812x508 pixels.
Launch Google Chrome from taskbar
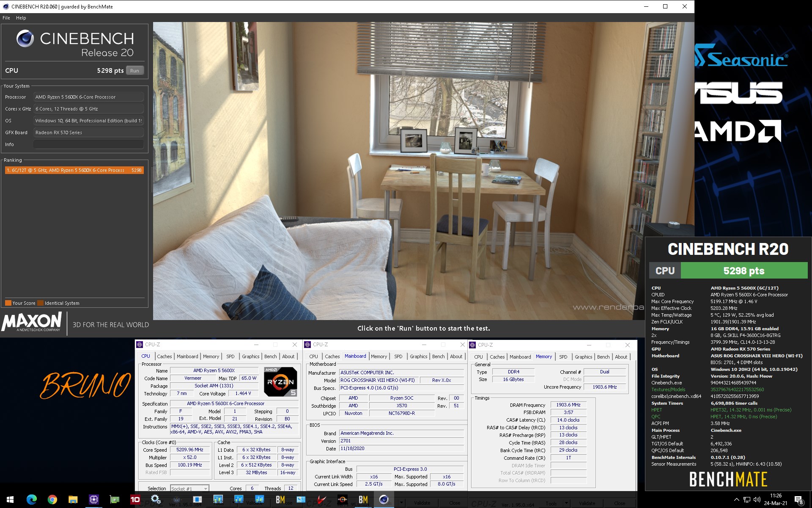click(52, 500)
